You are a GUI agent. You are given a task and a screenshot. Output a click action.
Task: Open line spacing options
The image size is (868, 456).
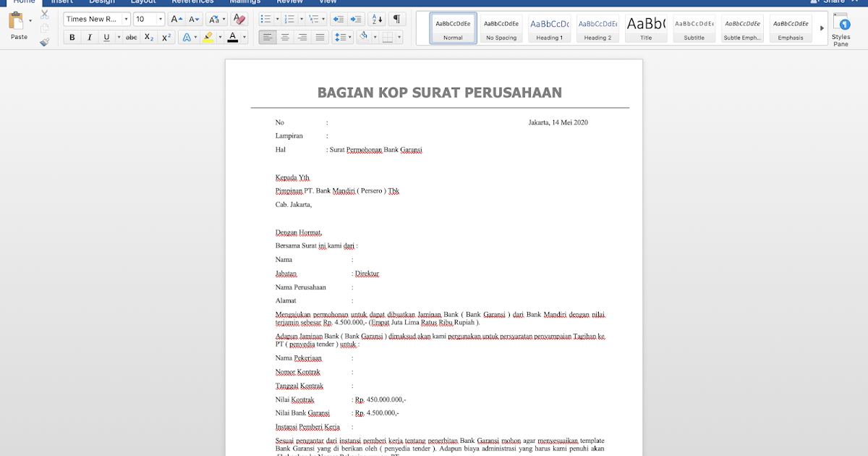pos(342,37)
